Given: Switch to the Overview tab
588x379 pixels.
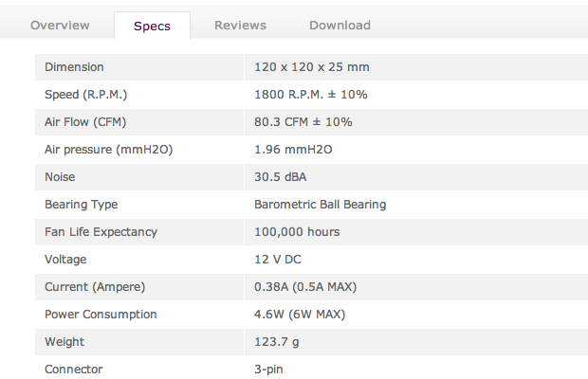Looking at the screenshot, I should 60,26.
